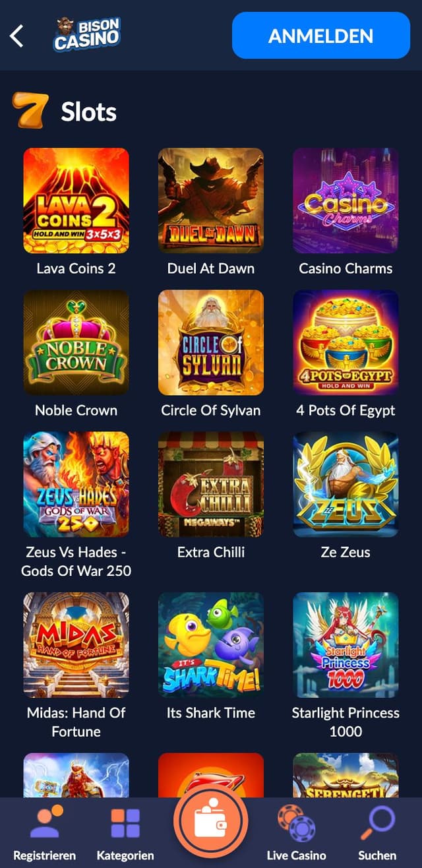Open the Bison Casino logo home

pyautogui.click(x=86, y=34)
